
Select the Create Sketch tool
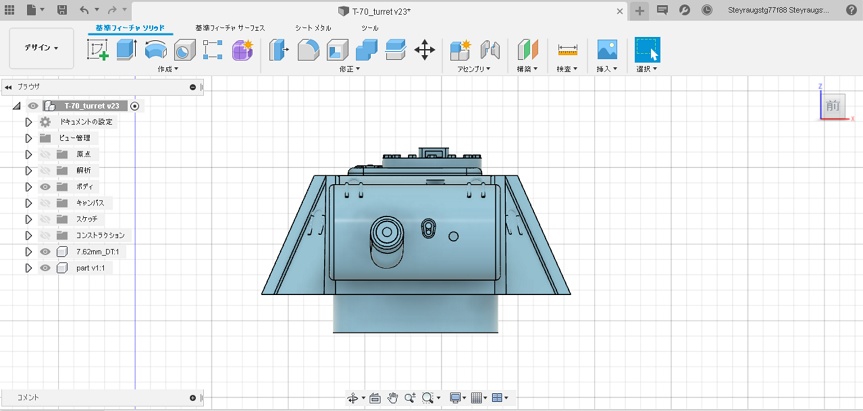click(x=98, y=50)
